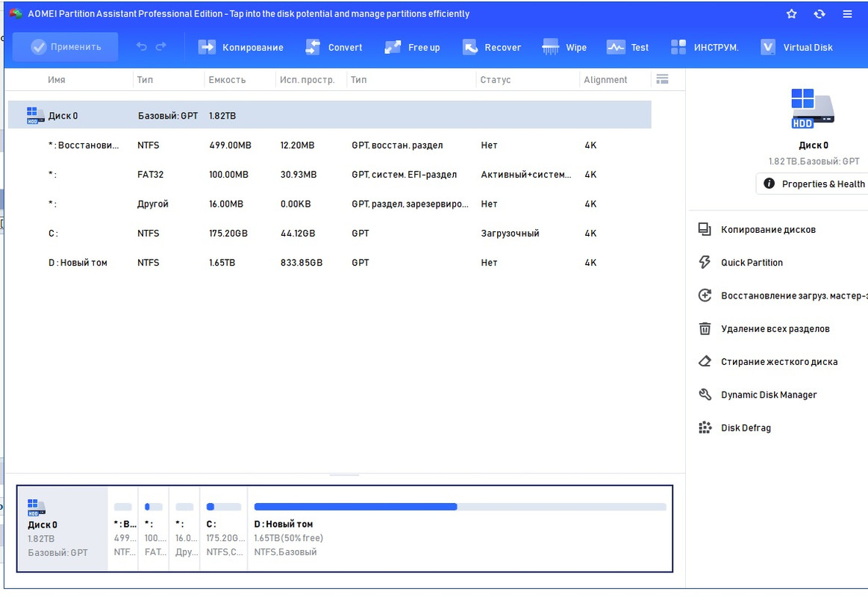Click Копирование дисков link
The width and height of the screenshot is (868, 597).
click(768, 230)
